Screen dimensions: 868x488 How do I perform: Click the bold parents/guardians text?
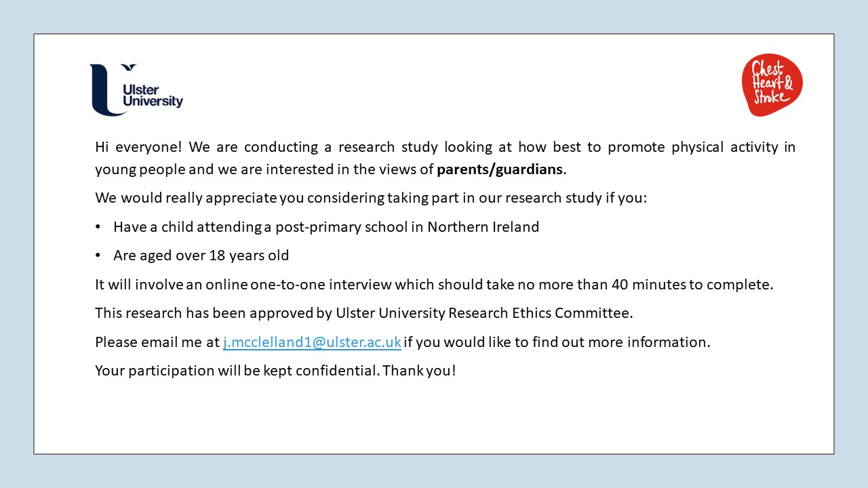(x=500, y=169)
